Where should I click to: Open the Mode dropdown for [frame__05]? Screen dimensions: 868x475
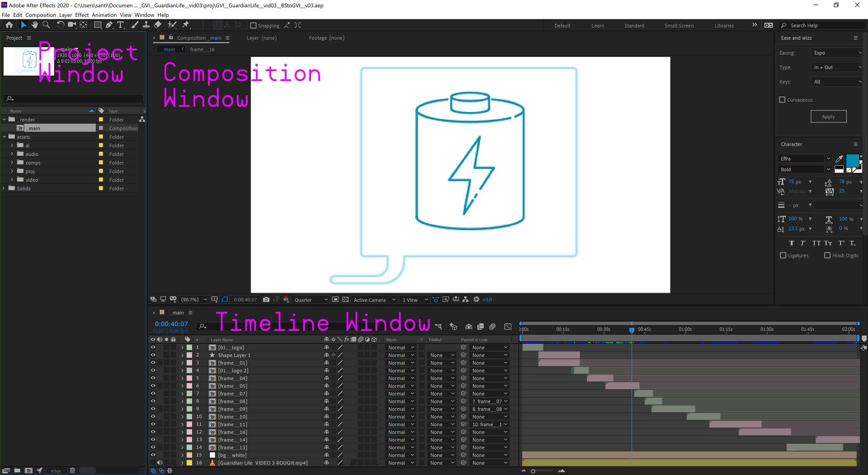(x=401, y=386)
